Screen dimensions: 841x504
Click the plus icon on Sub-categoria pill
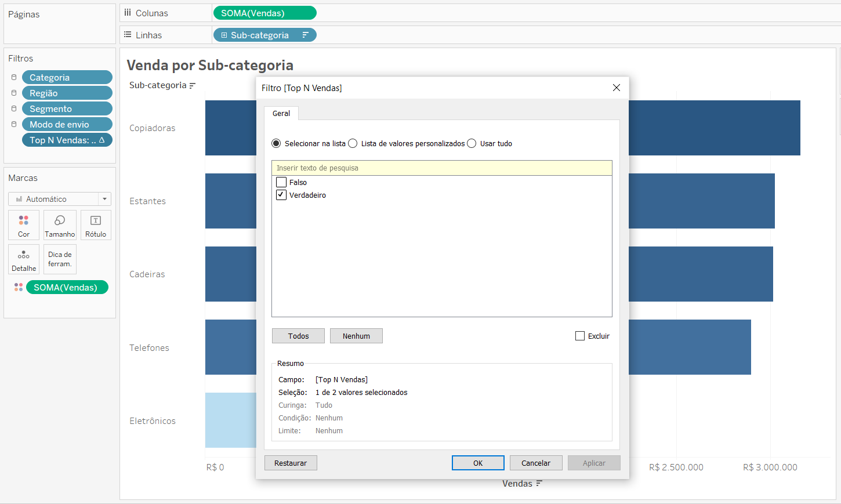coord(224,35)
